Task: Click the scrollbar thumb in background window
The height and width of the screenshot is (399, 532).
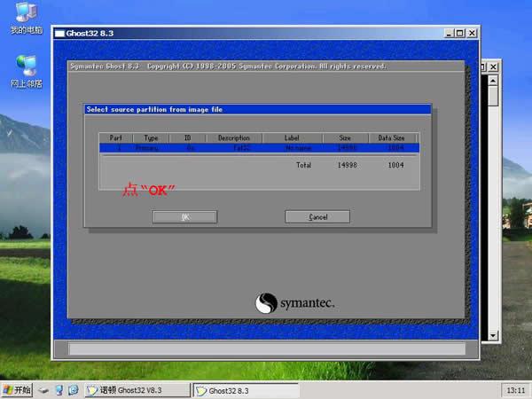Action: [x=493, y=96]
